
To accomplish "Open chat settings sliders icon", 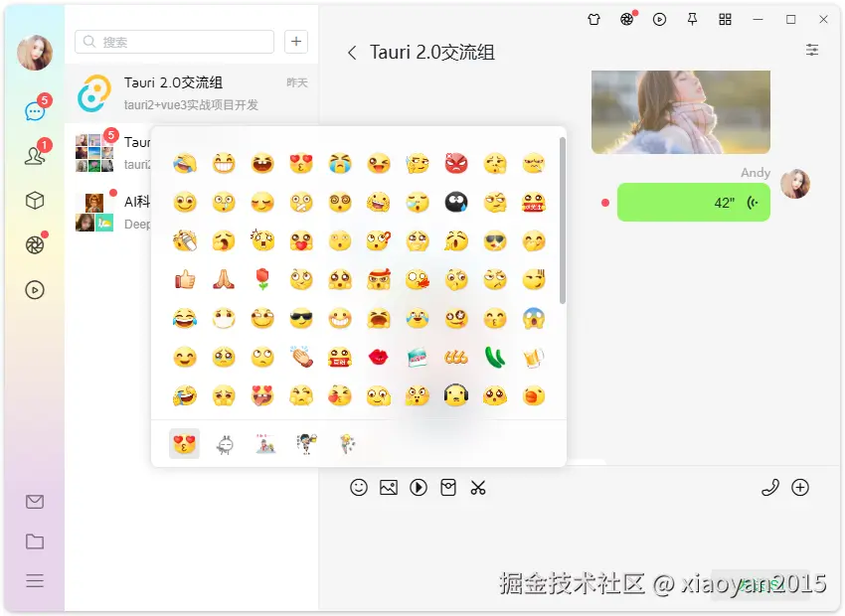I will (812, 50).
